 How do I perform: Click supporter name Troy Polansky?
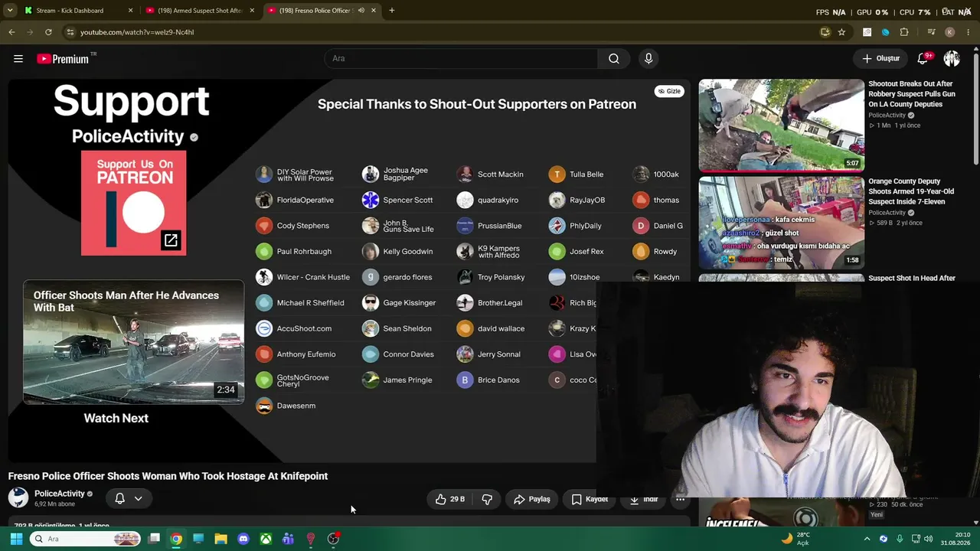pyautogui.click(x=501, y=277)
